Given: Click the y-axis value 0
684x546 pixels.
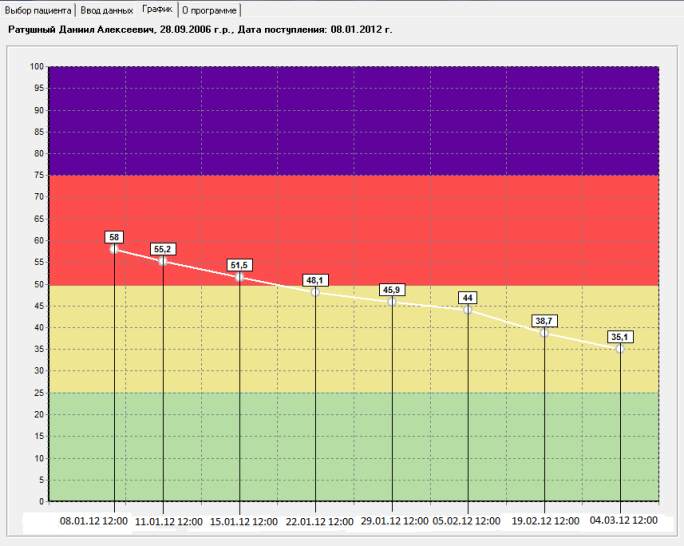Looking at the screenshot, I should 41,502.
